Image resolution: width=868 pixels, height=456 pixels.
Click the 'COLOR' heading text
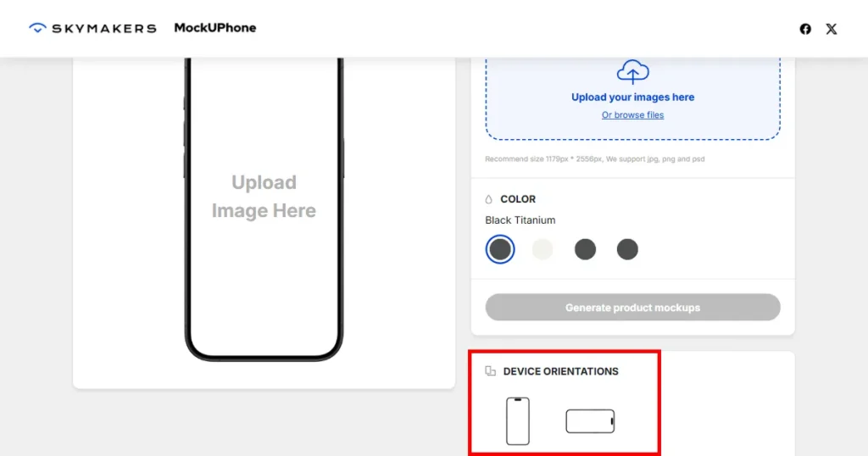tap(518, 199)
